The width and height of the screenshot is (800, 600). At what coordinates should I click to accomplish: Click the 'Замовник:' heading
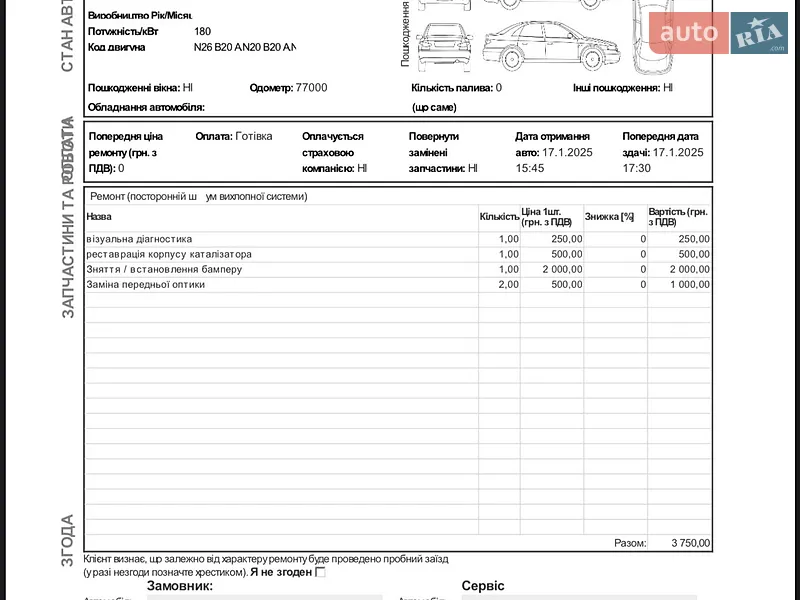180,586
